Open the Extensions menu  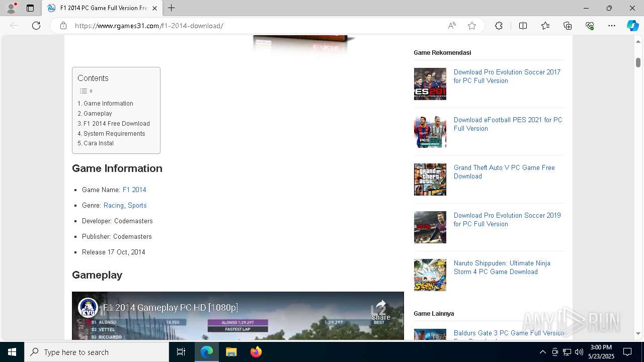pos(499,26)
